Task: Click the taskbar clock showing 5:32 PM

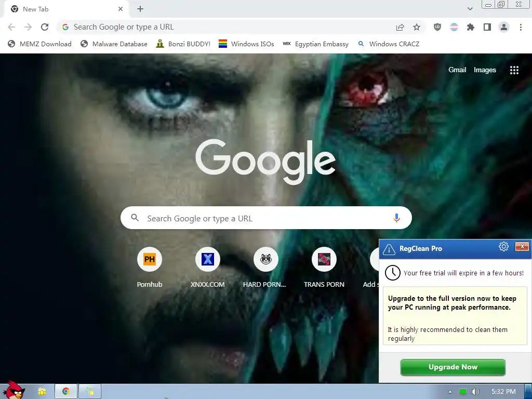Action: 503,392
